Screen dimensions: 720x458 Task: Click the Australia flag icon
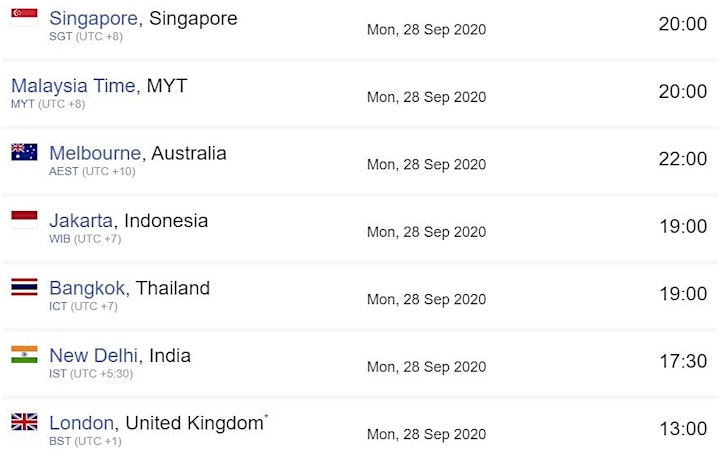click(x=24, y=152)
